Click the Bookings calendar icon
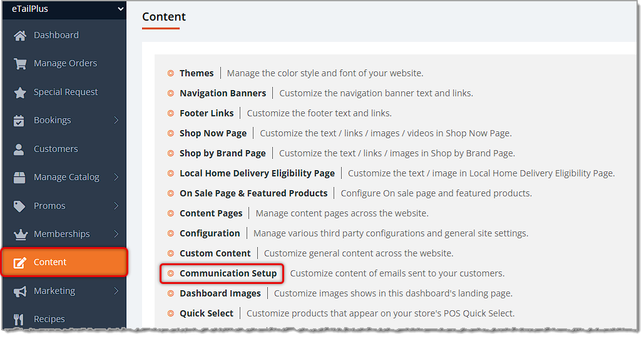 click(19, 121)
